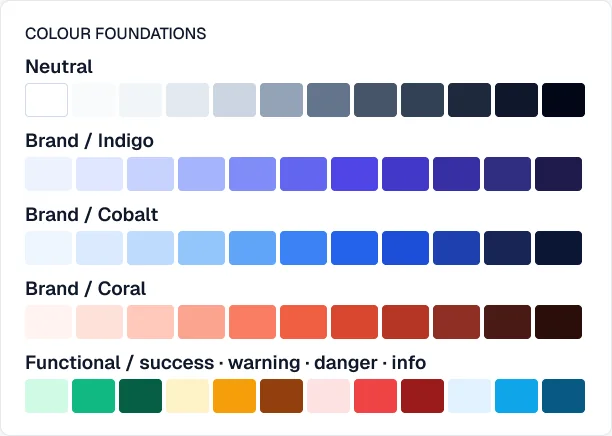Choose the bright red danger swatch
The width and height of the screenshot is (612, 436).
375,396
